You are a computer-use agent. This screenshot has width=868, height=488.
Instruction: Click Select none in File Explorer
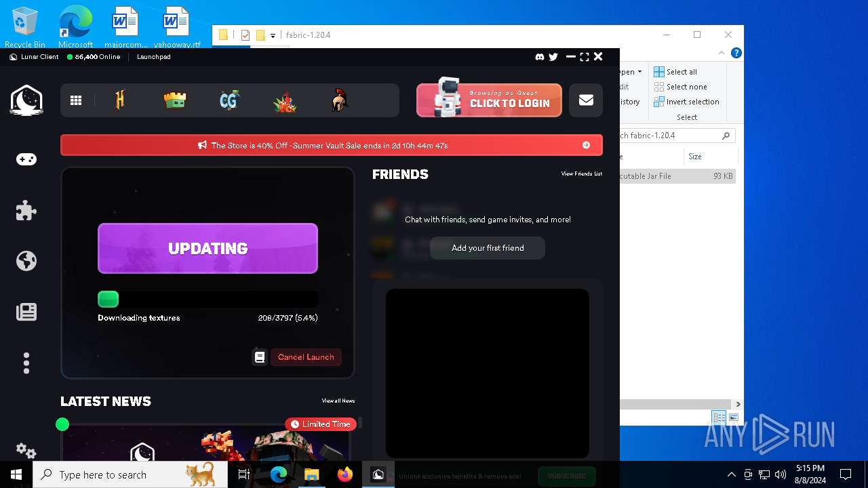pos(680,87)
